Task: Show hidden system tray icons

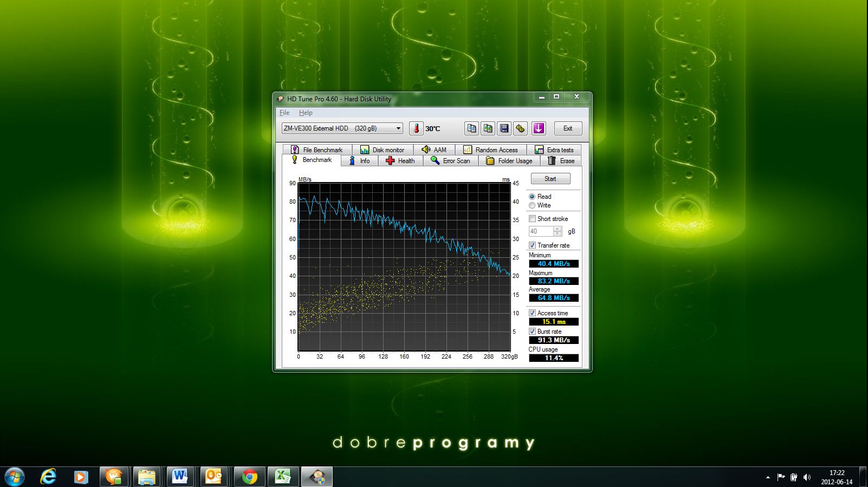Action: [768, 477]
